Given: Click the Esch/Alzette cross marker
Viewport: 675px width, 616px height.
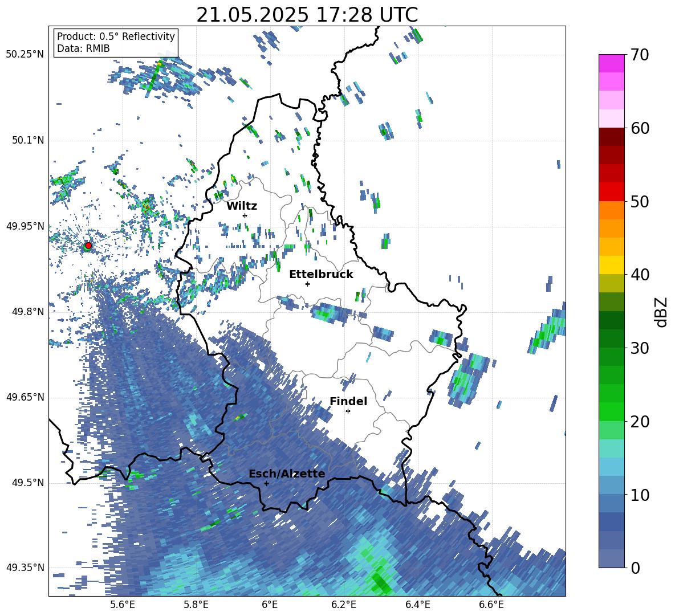Looking at the screenshot, I should [266, 483].
